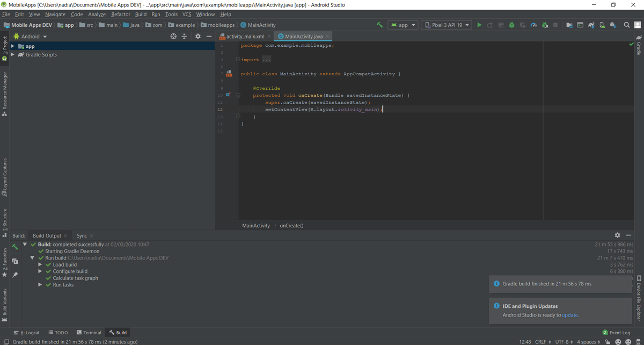The width and height of the screenshot is (644, 345).
Task: Toggle the Build tool window button
Action: click(x=118, y=333)
